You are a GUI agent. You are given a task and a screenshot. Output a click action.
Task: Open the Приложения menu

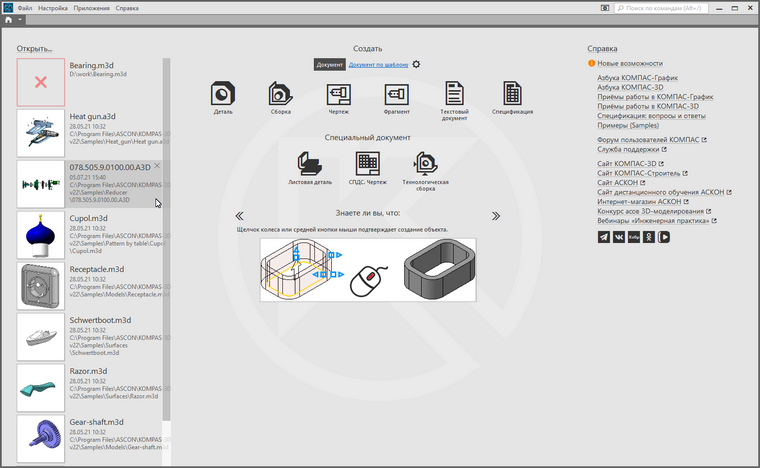(92, 7)
